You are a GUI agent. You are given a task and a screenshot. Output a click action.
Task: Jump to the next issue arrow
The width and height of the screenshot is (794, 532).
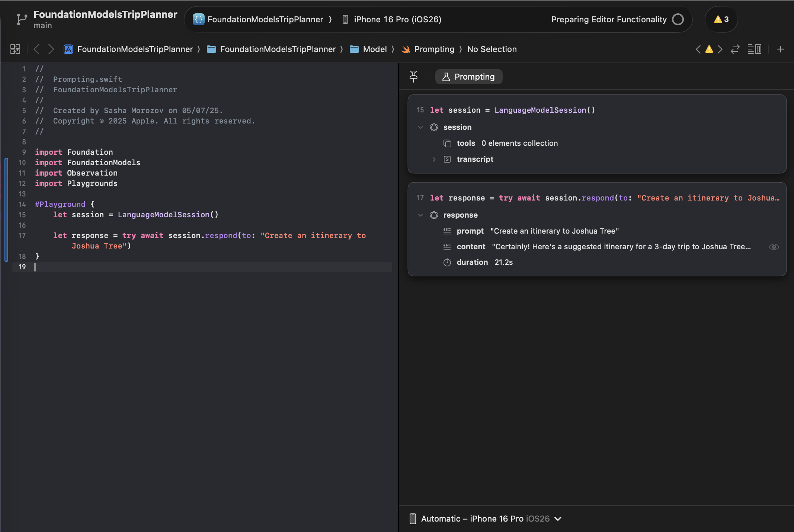click(x=720, y=49)
